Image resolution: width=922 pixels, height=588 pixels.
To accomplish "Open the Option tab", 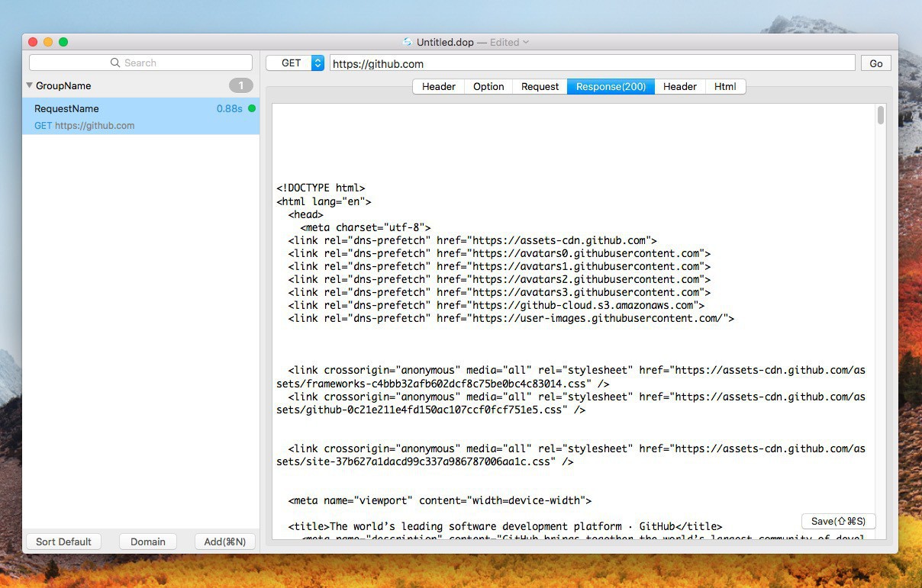I will point(488,86).
